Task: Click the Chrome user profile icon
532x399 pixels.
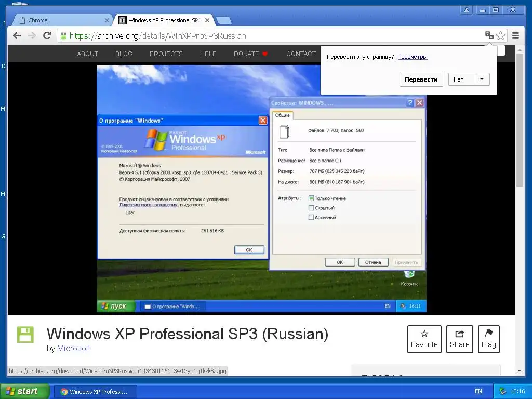Action: (467, 10)
